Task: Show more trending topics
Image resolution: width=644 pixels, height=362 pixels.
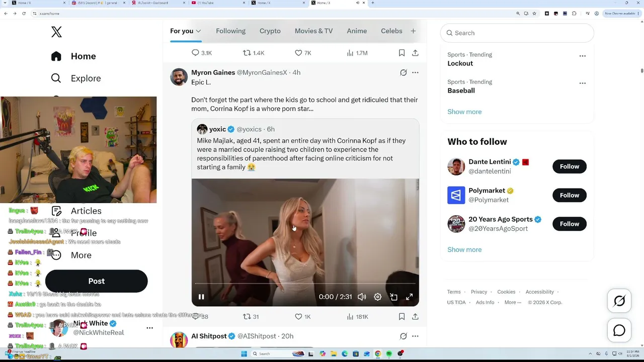Action: [x=464, y=112]
